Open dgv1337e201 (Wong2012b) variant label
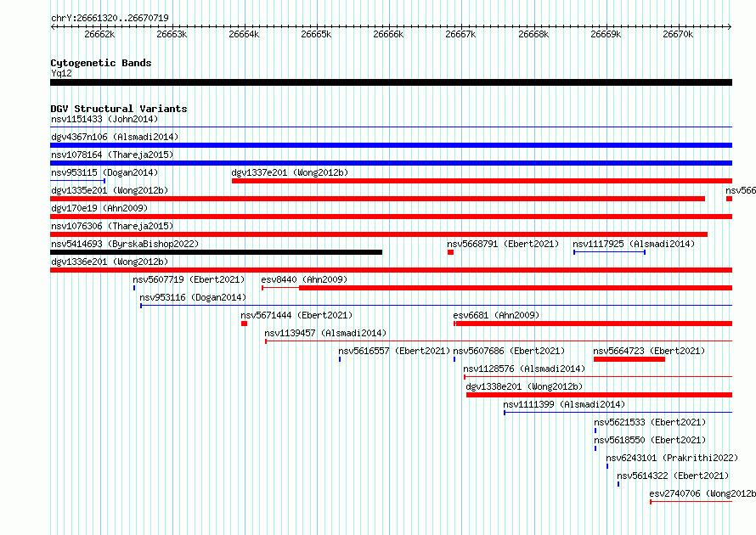This screenshot has width=756, height=535. 290,172
